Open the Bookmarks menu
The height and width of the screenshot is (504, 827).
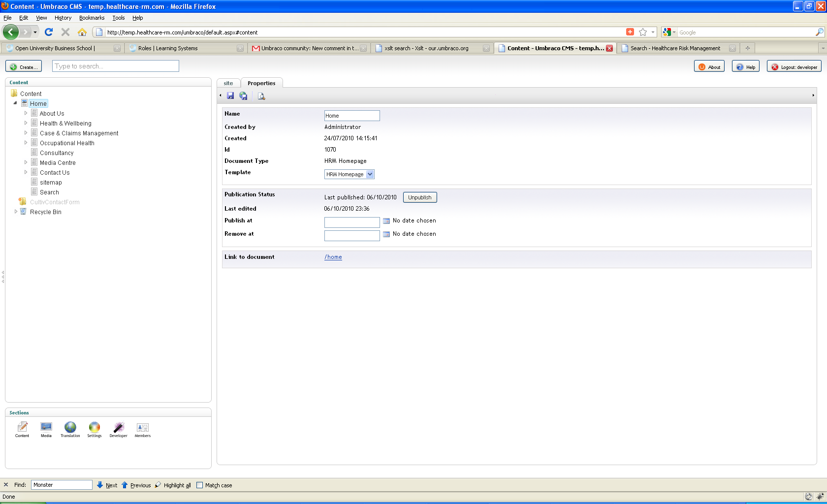[92, 18]
